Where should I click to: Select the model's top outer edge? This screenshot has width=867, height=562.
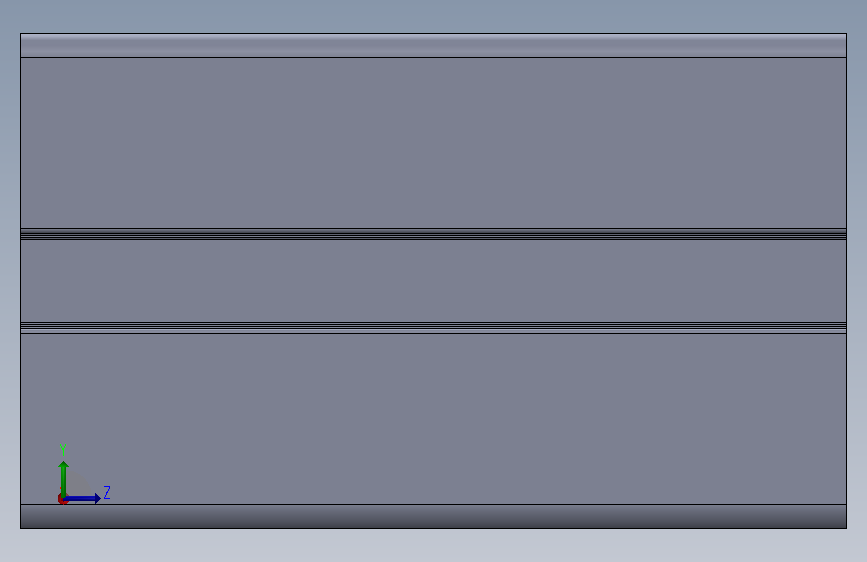point(434,34)
